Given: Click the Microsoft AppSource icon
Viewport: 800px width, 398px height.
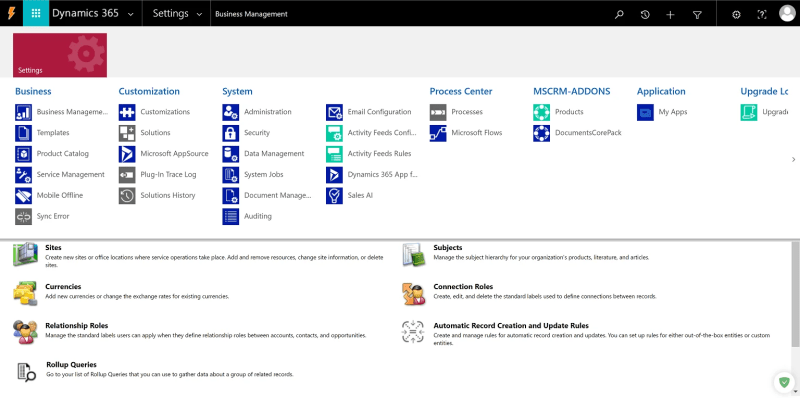Looking at the screenshot, I should [x=127, y=154].
